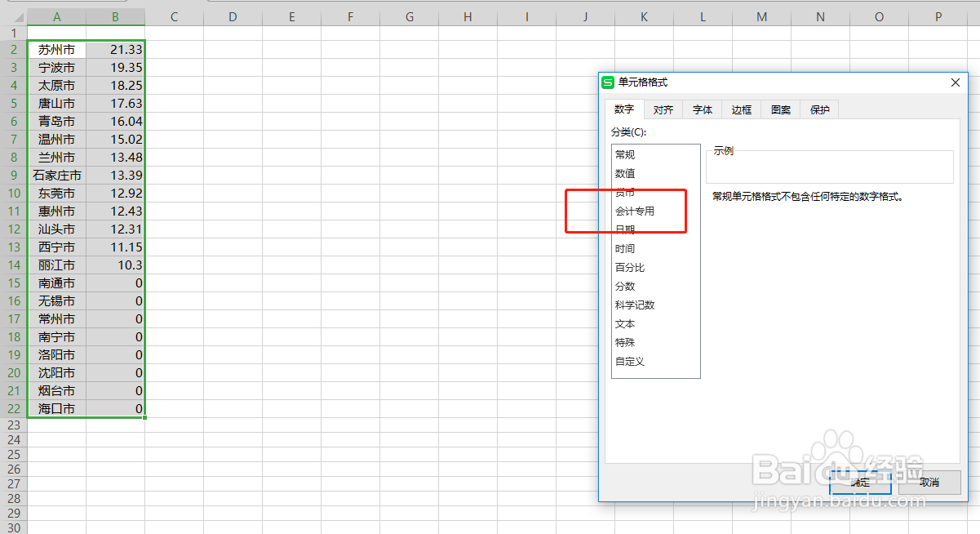The height and width of the screenshot is (534, 980).
Task: Select 数值 in the category list
Action: [656, 173]
